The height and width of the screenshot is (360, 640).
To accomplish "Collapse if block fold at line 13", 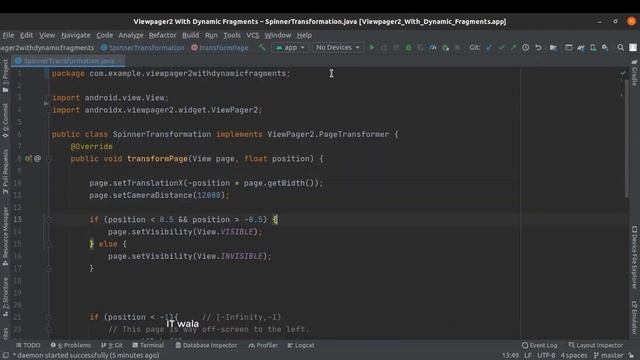I will click(48, 220).
